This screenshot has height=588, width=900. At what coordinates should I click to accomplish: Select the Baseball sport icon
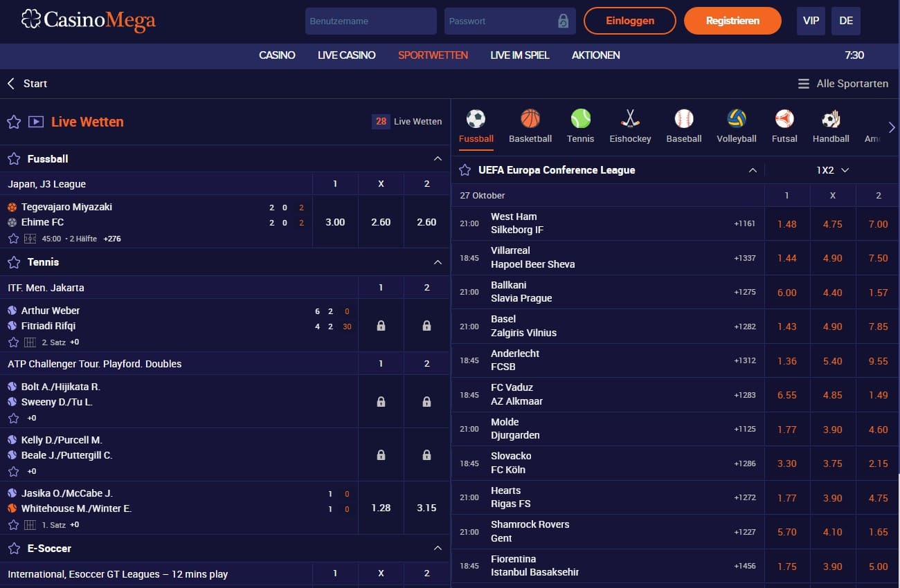click(x=684, y=119)
